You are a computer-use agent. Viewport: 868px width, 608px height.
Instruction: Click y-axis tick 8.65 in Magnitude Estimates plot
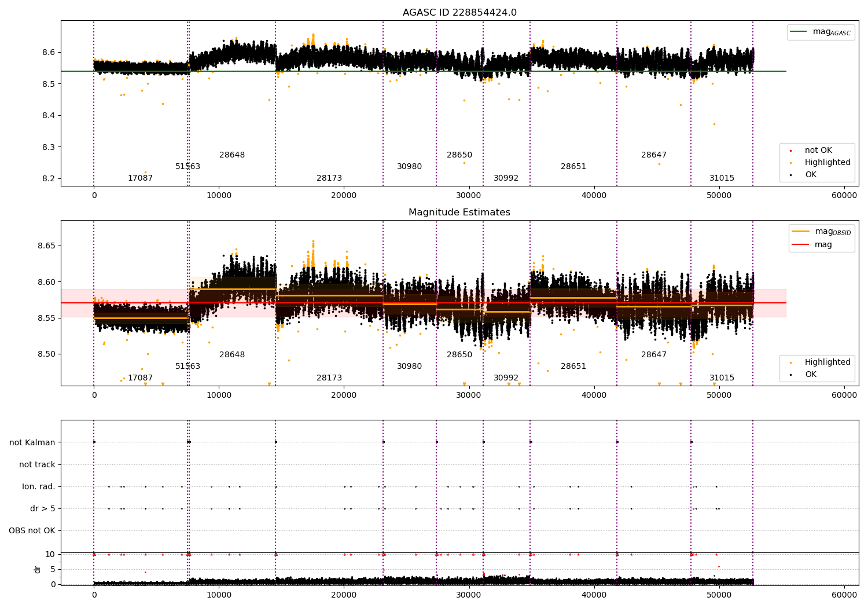pyautogui.click(x=46, y=246)
